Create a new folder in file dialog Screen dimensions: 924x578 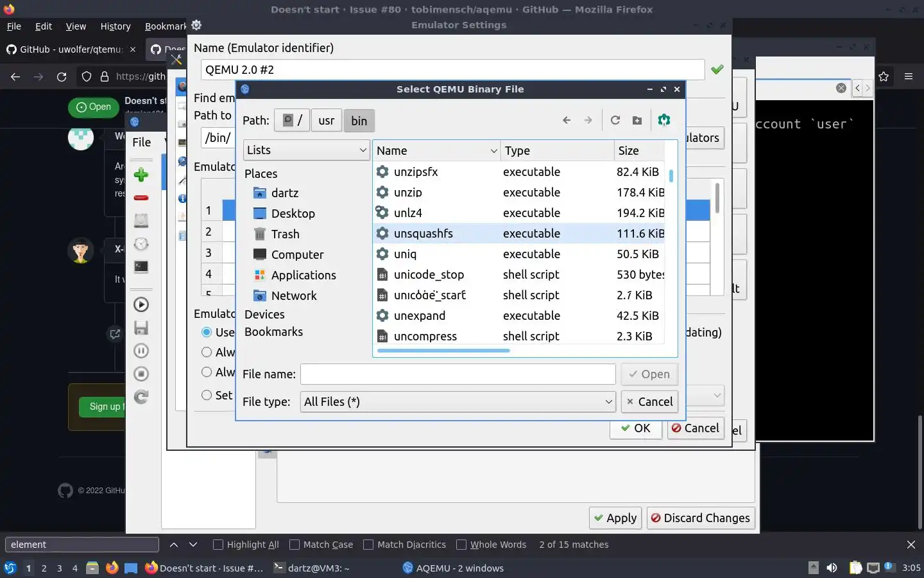[637, 120]
